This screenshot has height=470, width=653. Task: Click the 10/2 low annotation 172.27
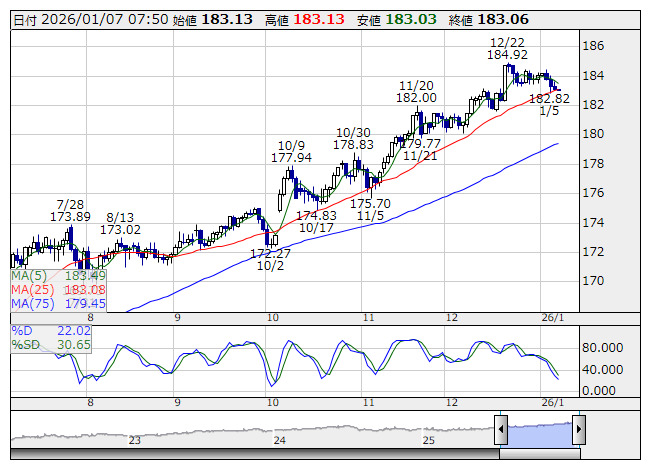pyautogui.click(x=269, y=255)
